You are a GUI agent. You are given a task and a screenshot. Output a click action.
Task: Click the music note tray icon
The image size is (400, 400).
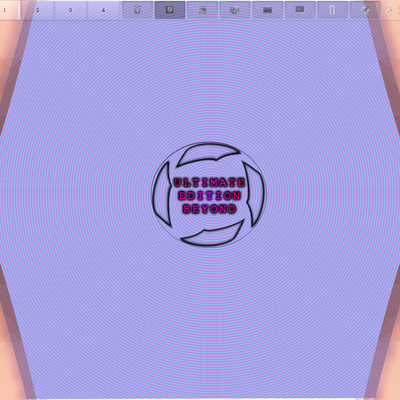(x=388, y=10)
